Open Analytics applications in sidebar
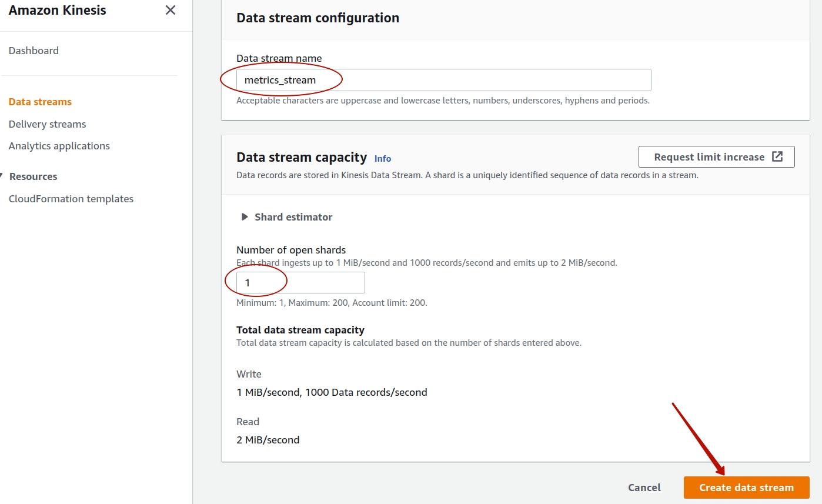 [59, 146]
